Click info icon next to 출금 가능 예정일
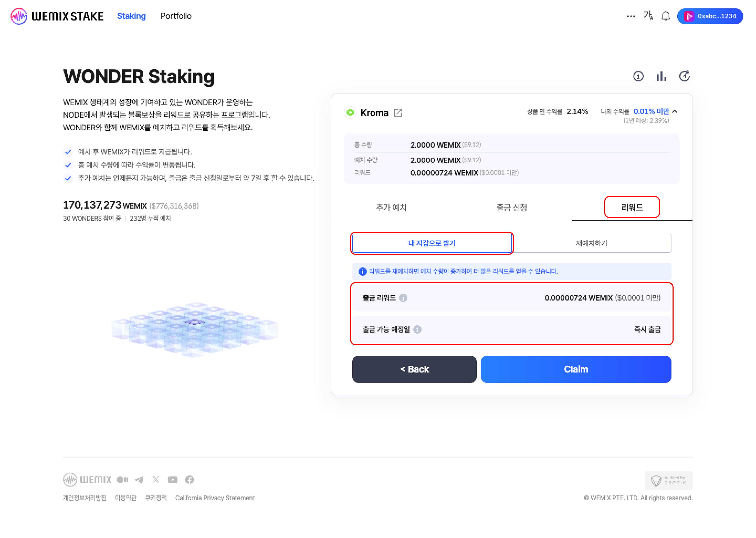756x538 pixels. point(417,329)
